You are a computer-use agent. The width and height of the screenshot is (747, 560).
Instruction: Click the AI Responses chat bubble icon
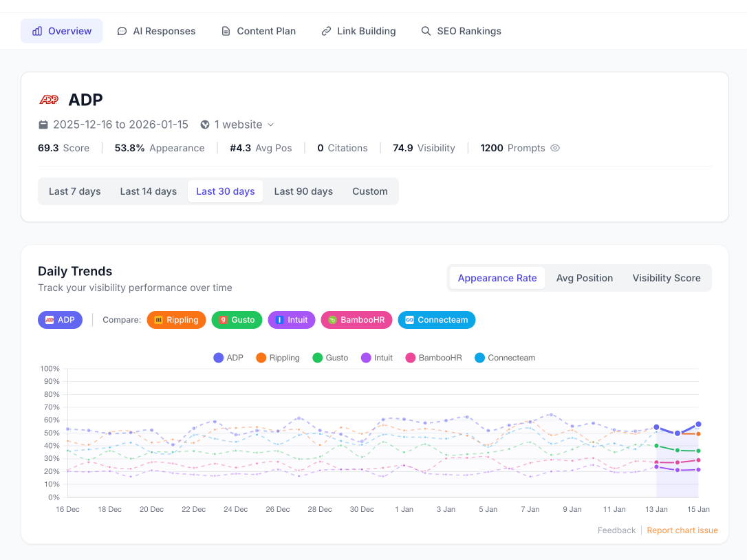click(x=122, y=30)
